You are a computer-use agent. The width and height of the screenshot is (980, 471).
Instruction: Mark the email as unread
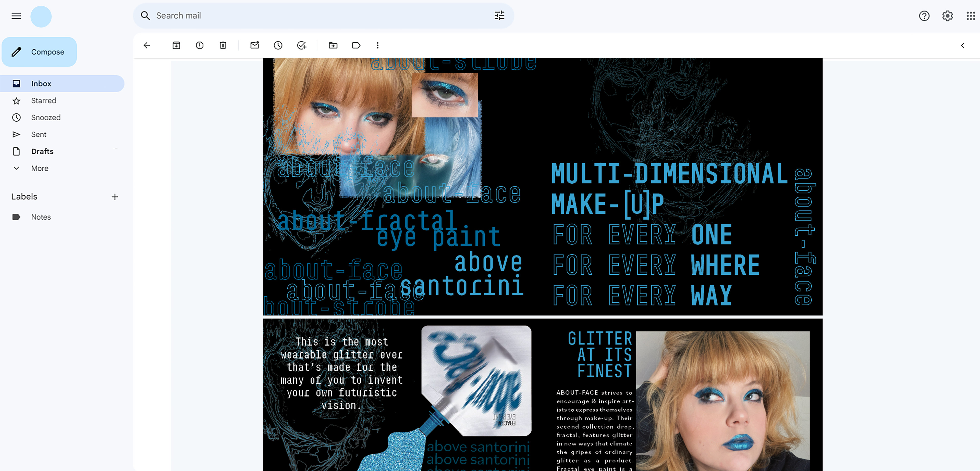254,45
